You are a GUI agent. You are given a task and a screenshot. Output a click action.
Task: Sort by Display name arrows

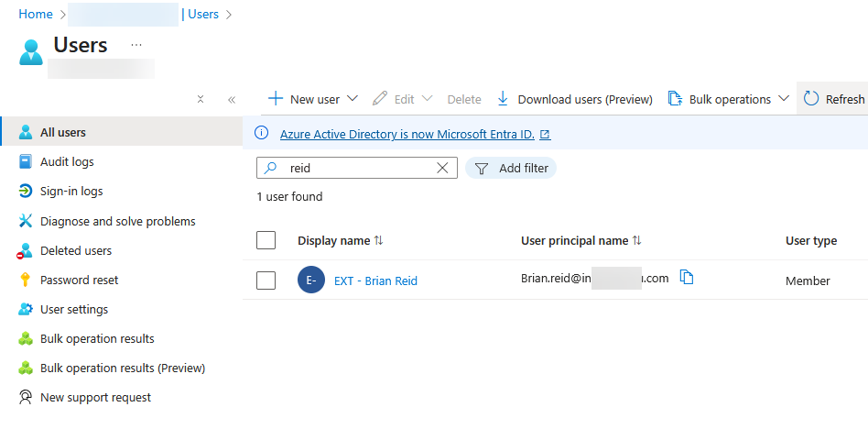[x=379, y=241]
